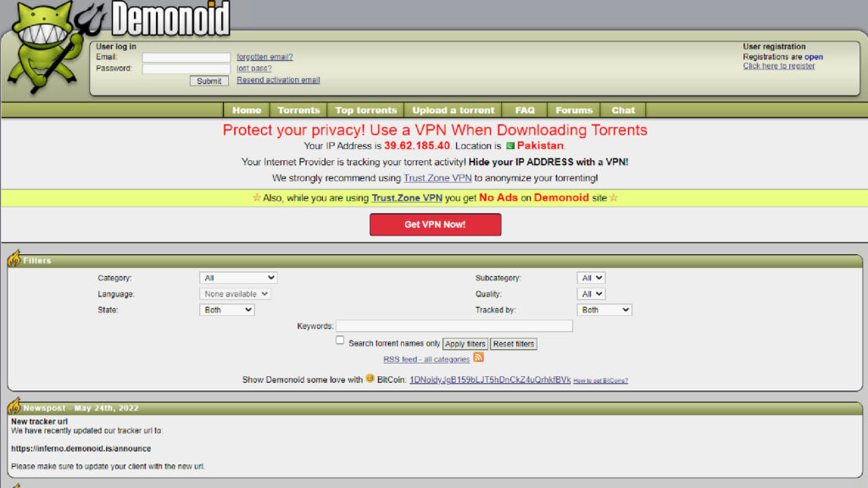Focus the Email input field
Viewport: 868px width, 488px height.
coord(186,58)
